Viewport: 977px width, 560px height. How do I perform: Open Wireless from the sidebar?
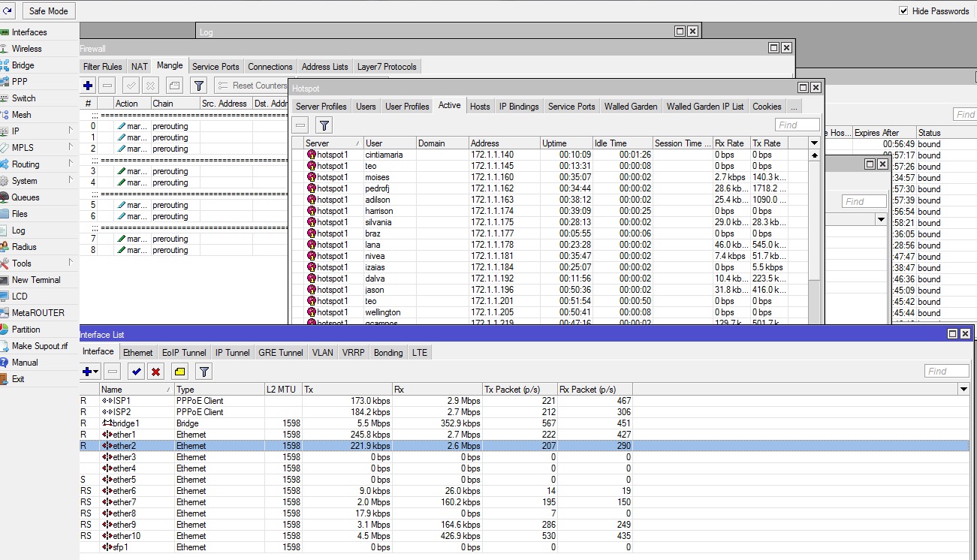pos(26,49)
